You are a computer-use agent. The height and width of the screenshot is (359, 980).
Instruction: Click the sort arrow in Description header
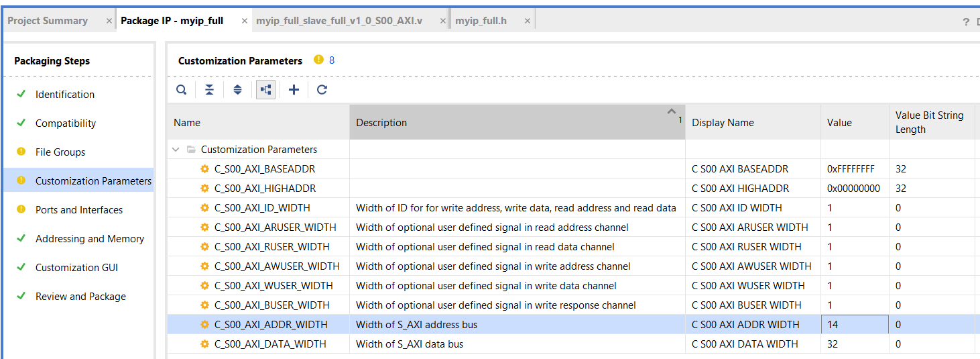pyautogui.click(x=672, y=112)
